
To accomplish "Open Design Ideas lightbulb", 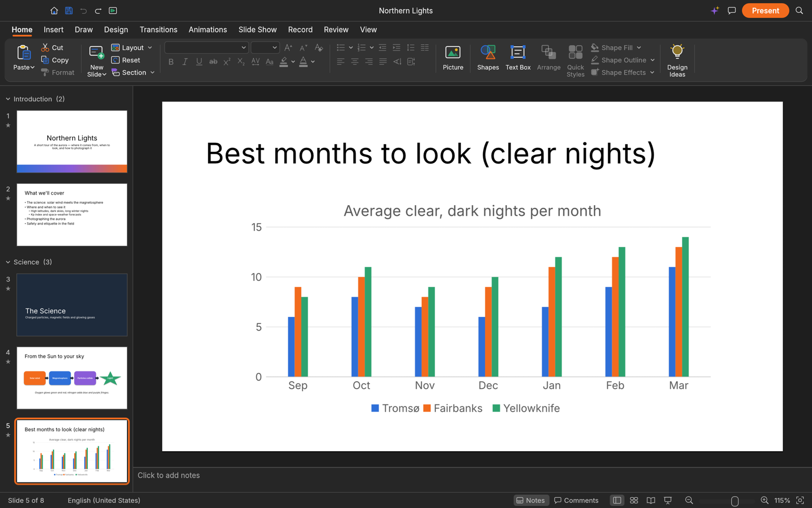I will point(677,60).
